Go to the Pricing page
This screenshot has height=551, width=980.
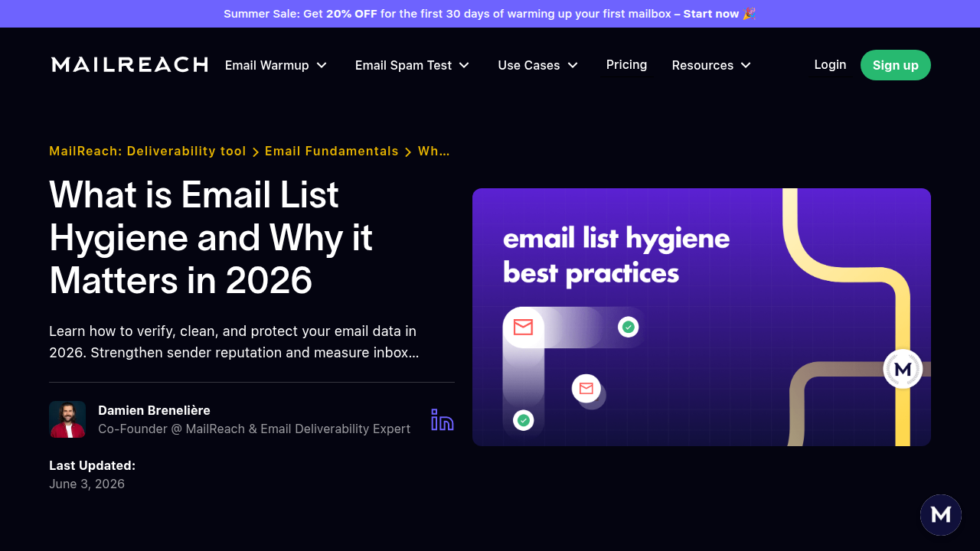(626, 65)
